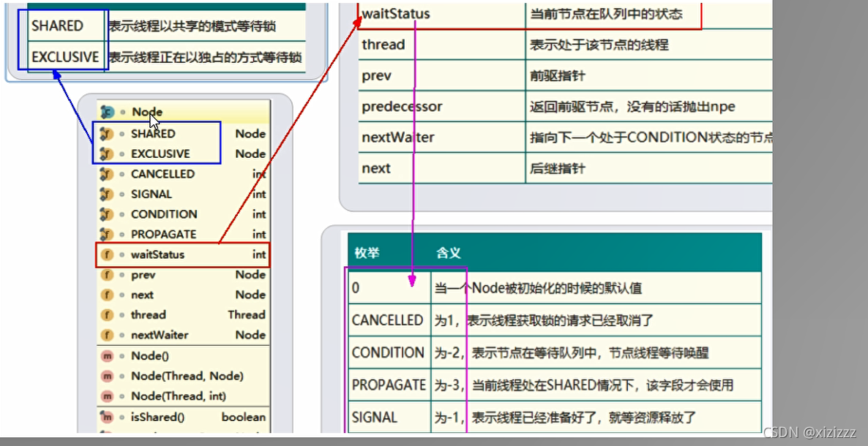Click the field icon beside CANCELLED int row
The width and height of the screenshot is (868, 446).
pos(106,174)
